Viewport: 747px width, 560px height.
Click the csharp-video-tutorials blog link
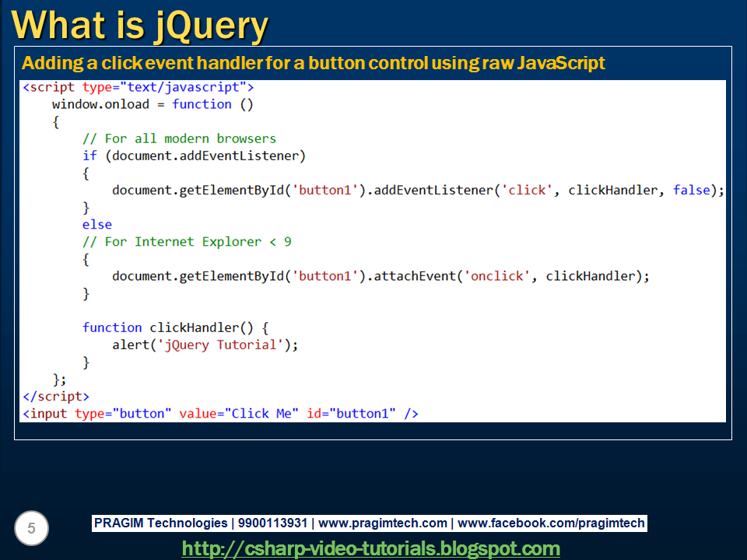372,548
